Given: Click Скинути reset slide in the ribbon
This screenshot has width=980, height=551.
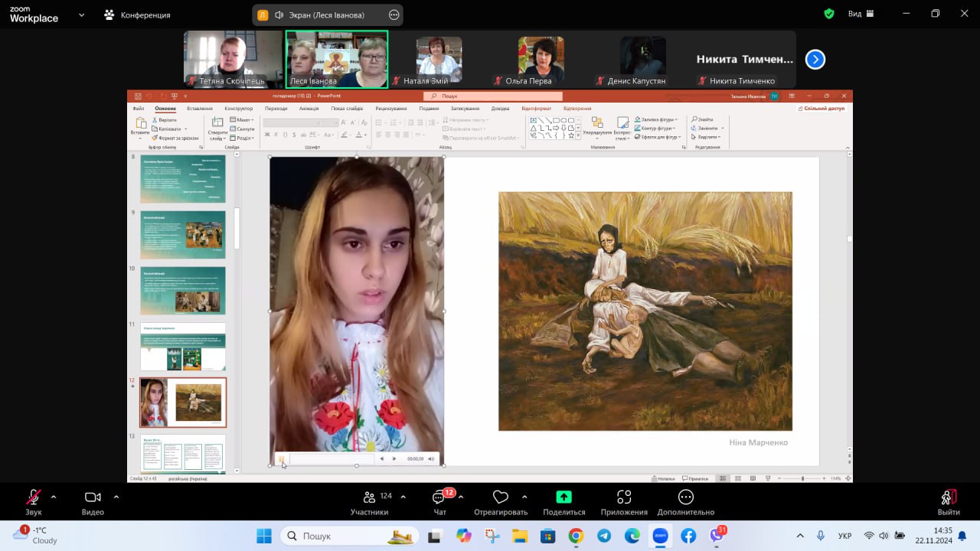Looking at the screenshot, I should [242, 129].
